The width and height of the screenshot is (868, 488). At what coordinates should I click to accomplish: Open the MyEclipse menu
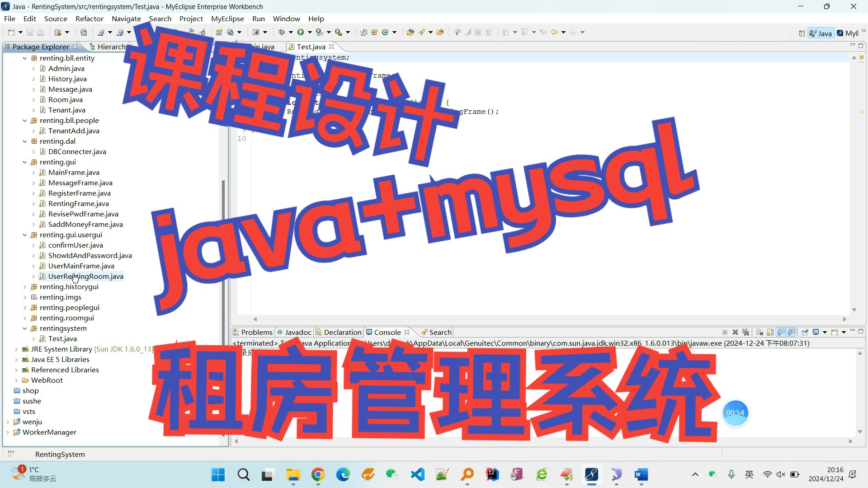(227, 19)
